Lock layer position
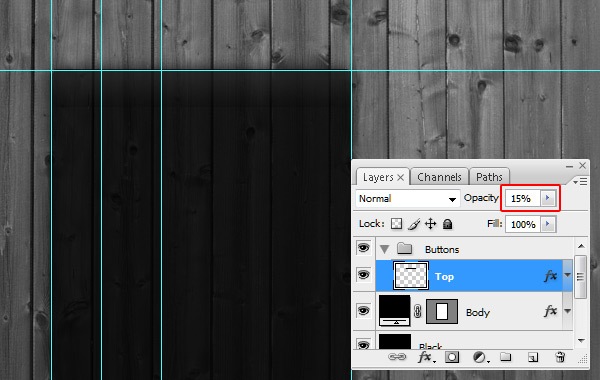The image size is (600, 380). (430, 223)
